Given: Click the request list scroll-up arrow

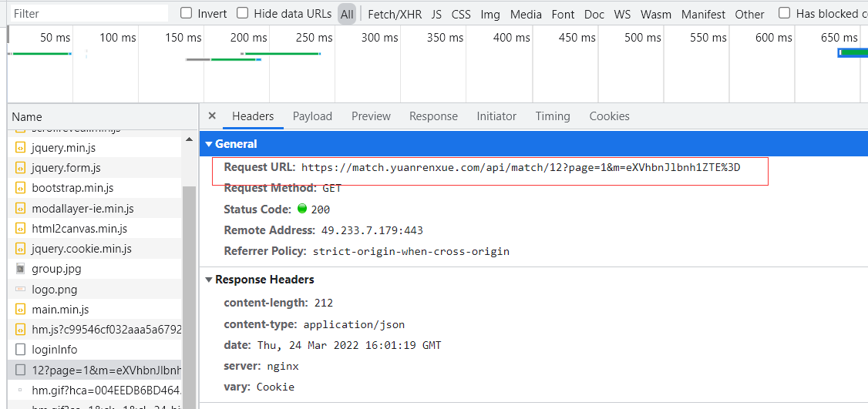Looking at the screenshot, I should click(190, 139).
